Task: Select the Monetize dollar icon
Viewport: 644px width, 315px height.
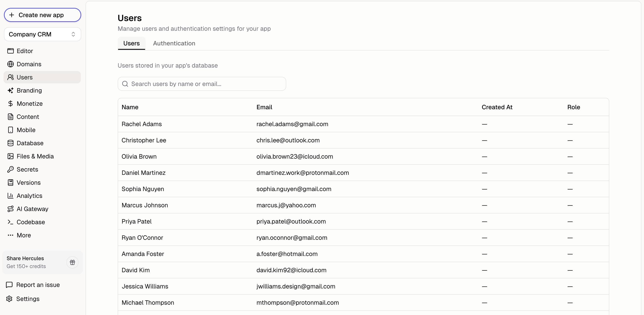Action: [x=11, y=103]
